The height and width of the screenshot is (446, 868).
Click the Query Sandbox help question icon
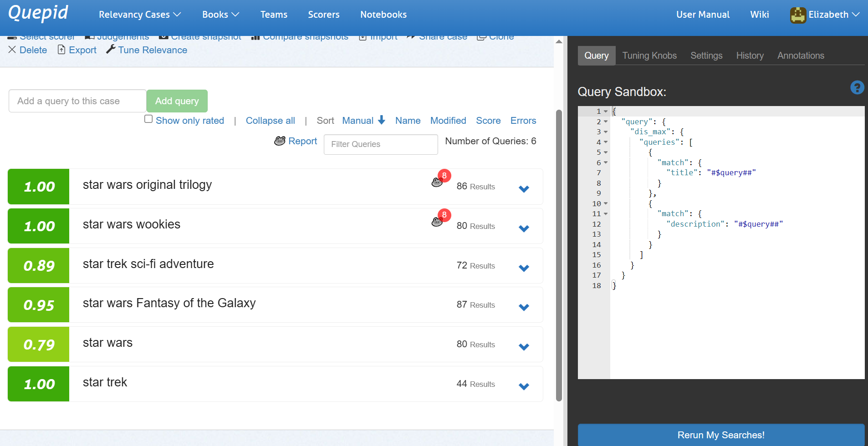857,87
